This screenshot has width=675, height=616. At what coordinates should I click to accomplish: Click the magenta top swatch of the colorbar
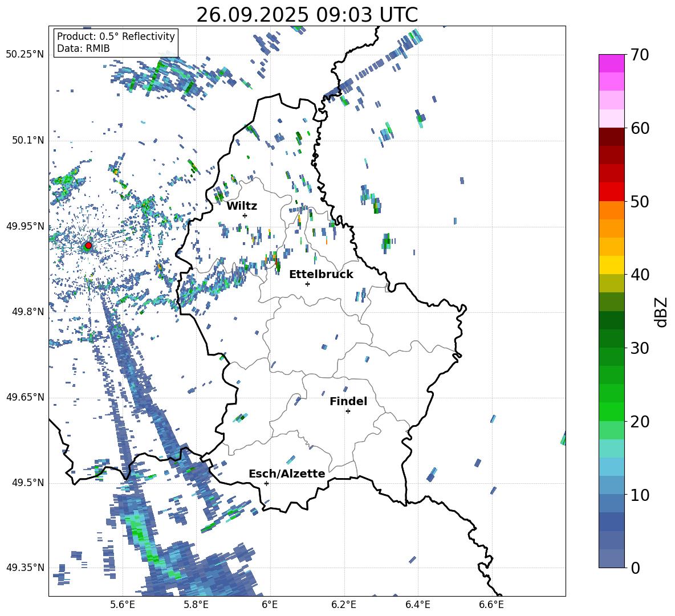pyautogui.click(x=611, y=63)
